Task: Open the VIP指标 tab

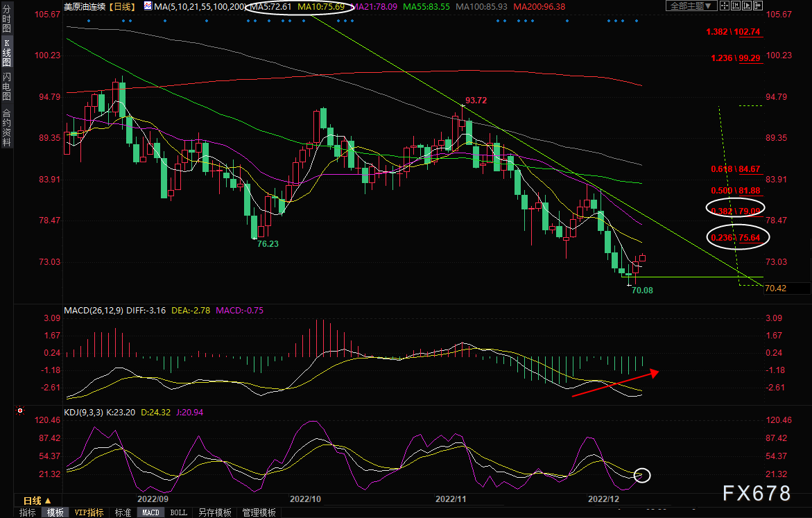Action: click(89, 512)
